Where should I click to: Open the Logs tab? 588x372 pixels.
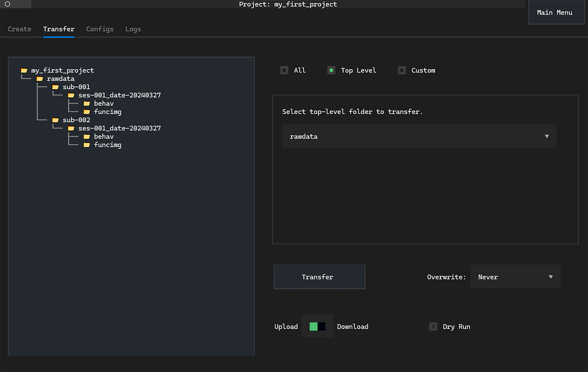133,29
